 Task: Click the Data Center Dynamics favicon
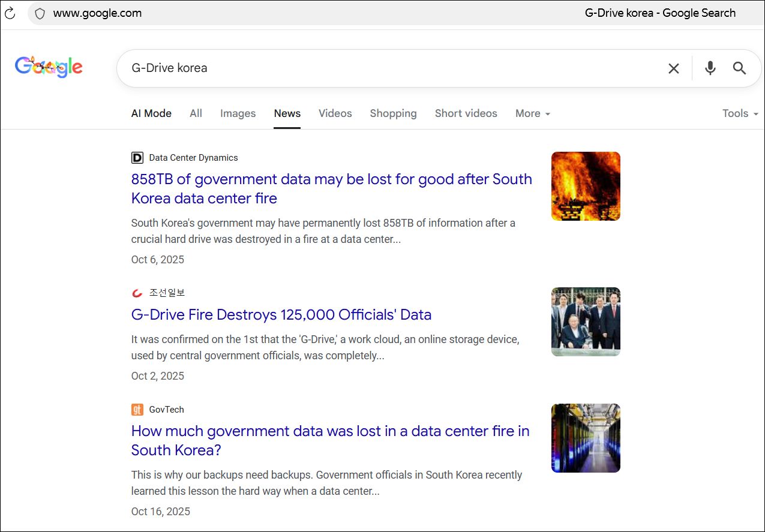click(x=137, y=158)
